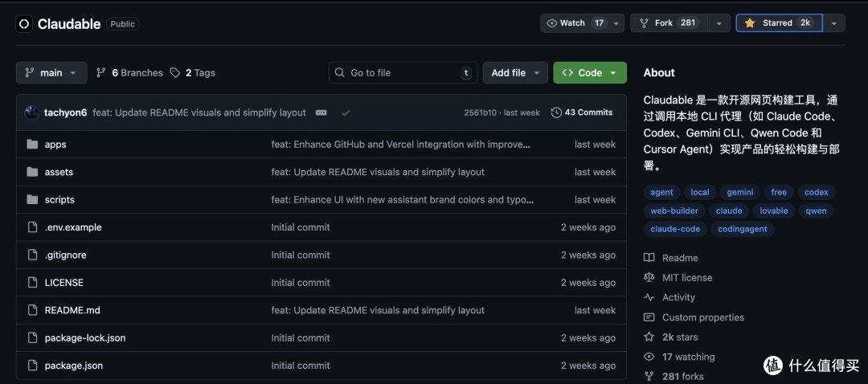Open the package.json file
The width and height of the screenshot is (868, 384).
(x=74, y=366)
